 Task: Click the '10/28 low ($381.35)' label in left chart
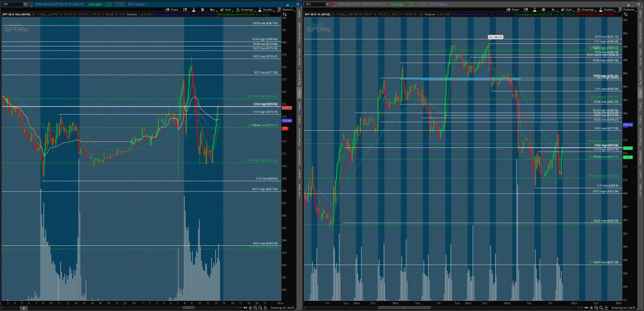(x=265, y=24)
